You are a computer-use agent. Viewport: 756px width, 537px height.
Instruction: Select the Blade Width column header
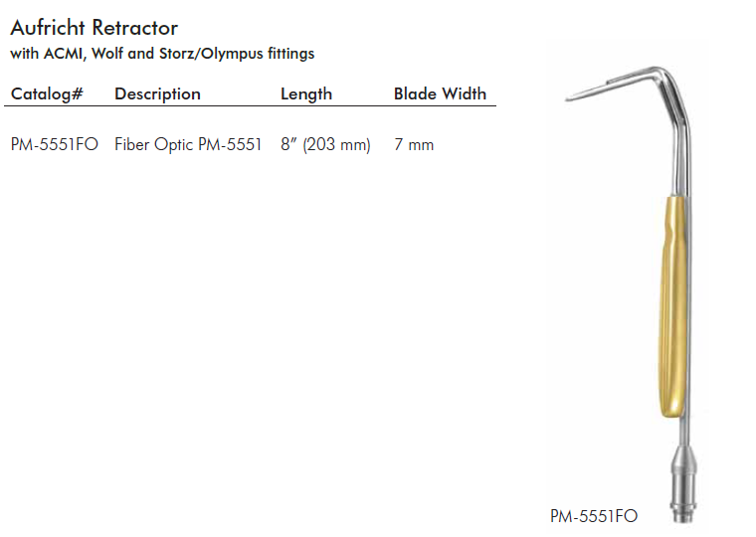coord(440,94)
